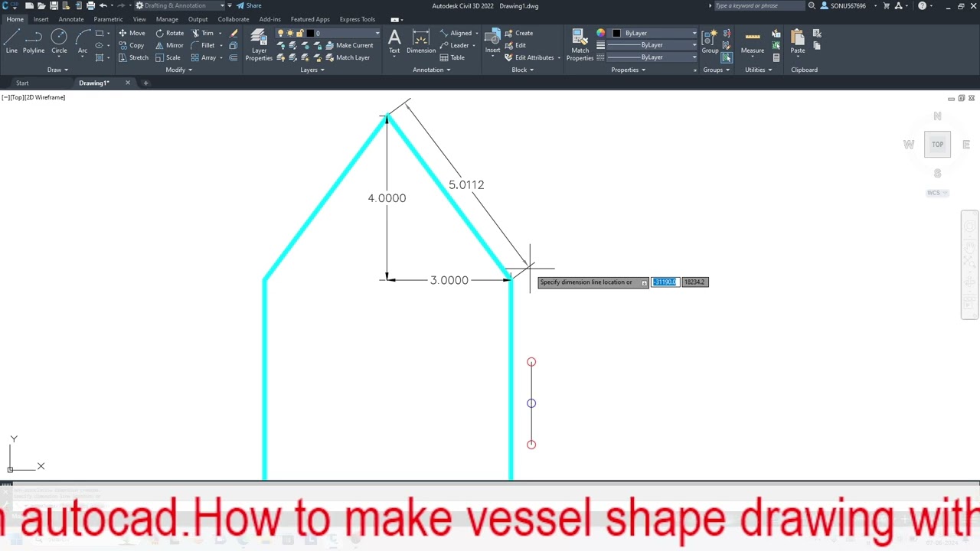
Task: Open the Insert ribbon tab
Action: (41, 19)
